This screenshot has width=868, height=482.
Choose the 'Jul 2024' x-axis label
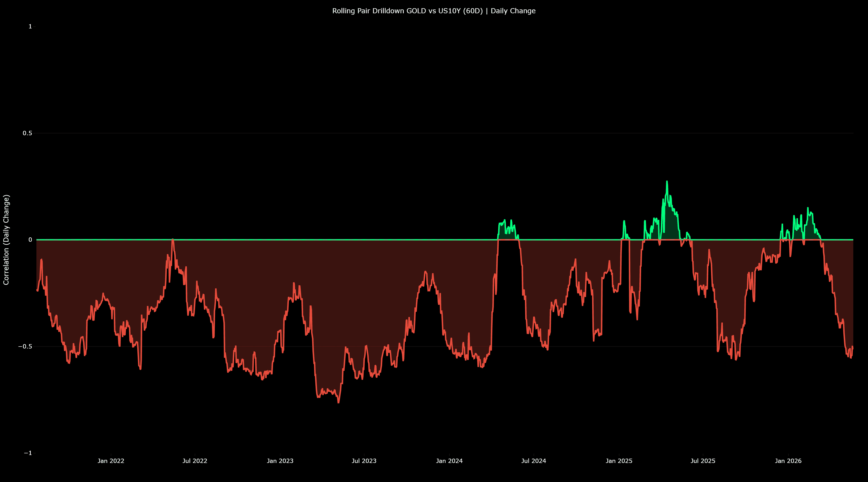click(534, 461)
